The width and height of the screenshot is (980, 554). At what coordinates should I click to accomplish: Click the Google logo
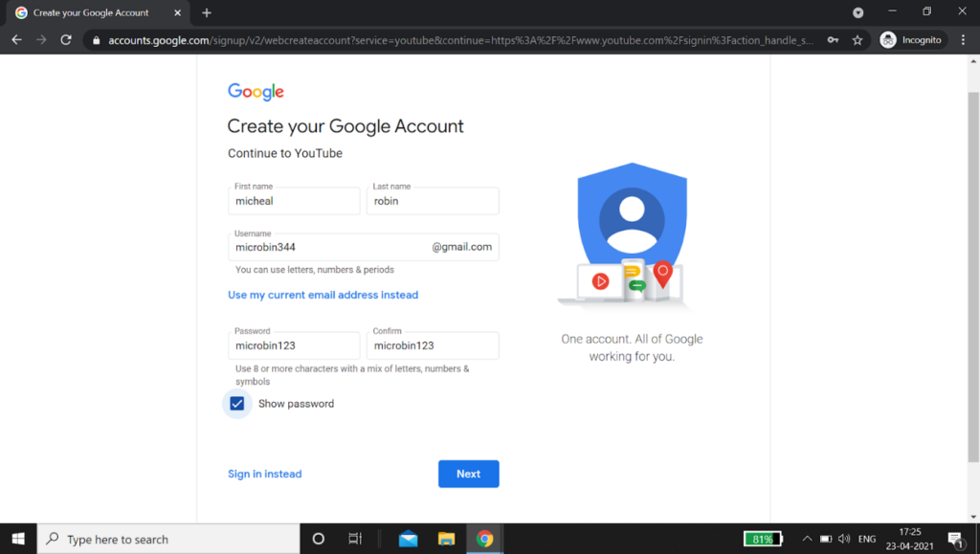coord(256,91)
